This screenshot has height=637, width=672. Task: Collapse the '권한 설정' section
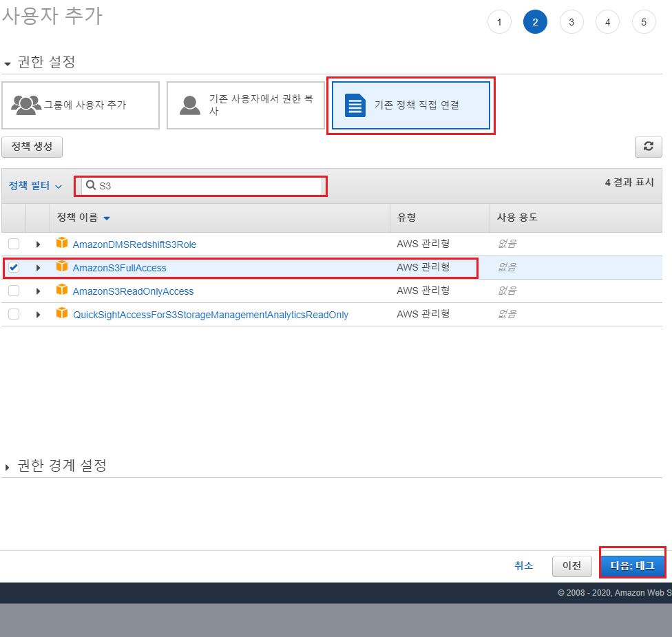[x=8, y=64]
